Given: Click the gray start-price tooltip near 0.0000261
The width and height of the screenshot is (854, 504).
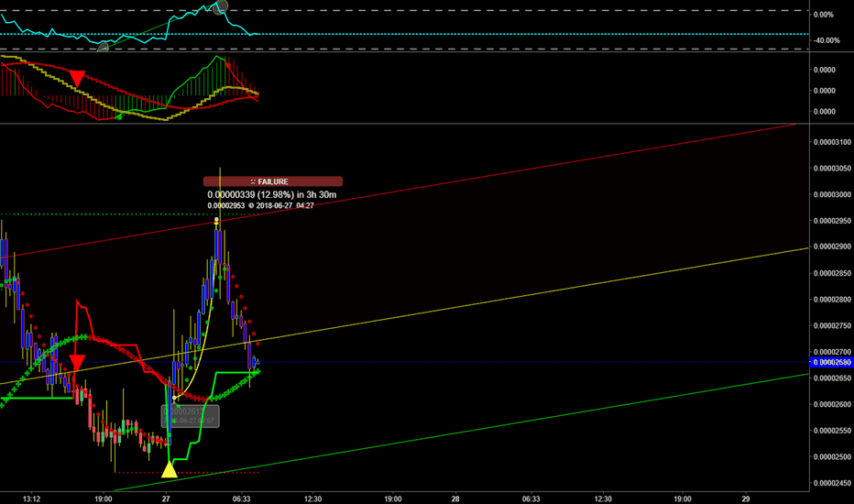Looking at the screenshot, I should [x=190, y=416].
